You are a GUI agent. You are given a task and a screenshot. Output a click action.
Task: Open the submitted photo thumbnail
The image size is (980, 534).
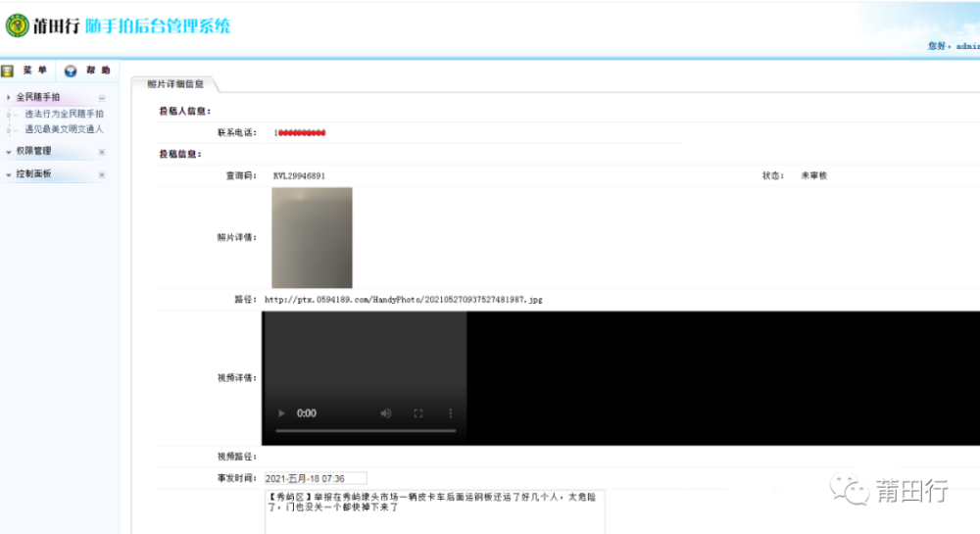312,238
